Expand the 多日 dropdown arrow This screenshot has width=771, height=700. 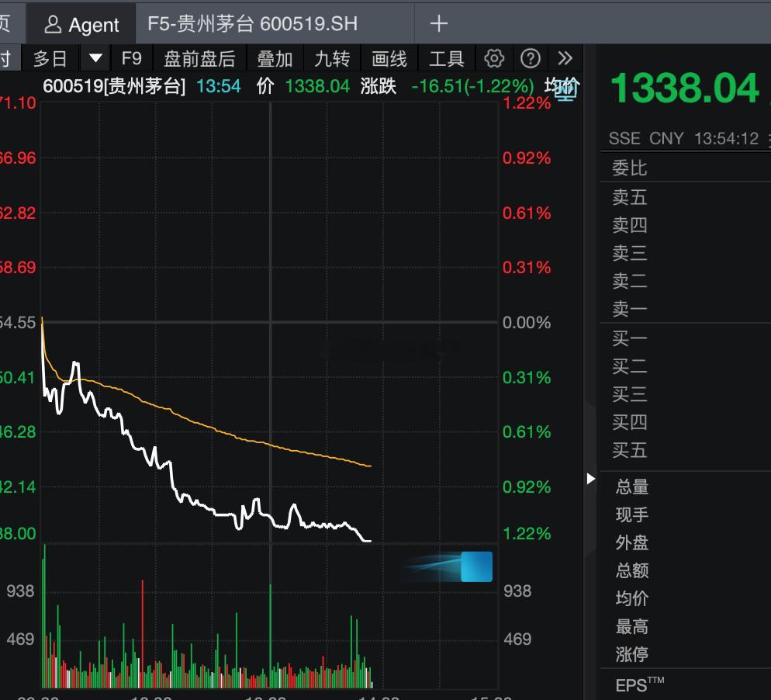coord(95,58)
